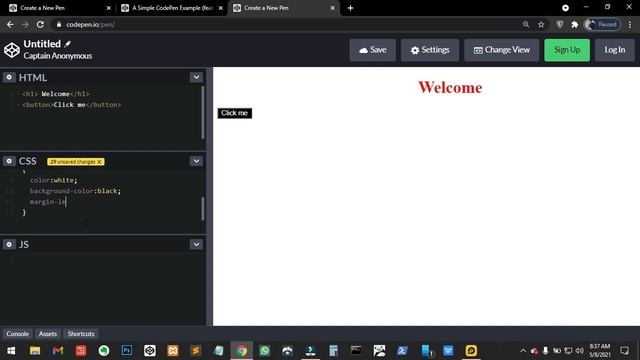Click Change View button
640x360 pixels.
(501, 50)
